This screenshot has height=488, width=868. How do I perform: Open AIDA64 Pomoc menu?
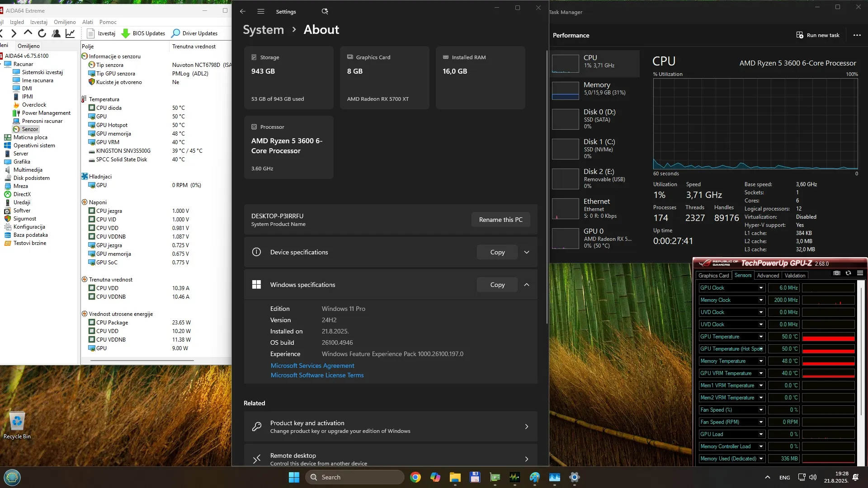pyautogui.click(x=108, y=22)
